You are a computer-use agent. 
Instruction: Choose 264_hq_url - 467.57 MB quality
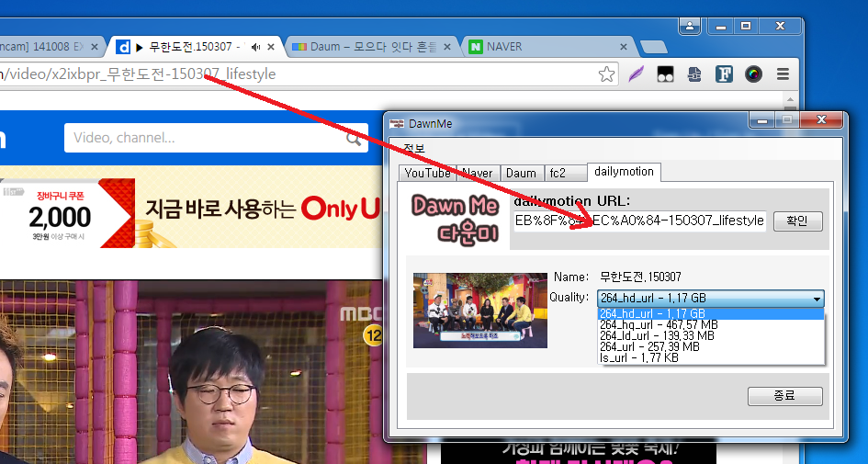[x=711, y=325]
